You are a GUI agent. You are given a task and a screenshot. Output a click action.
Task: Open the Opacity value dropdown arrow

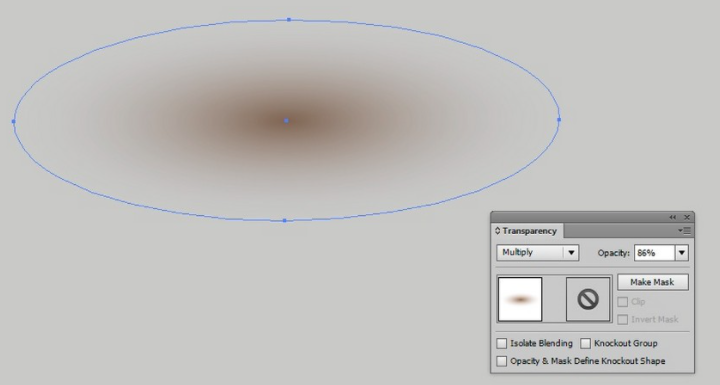(681, 253)
